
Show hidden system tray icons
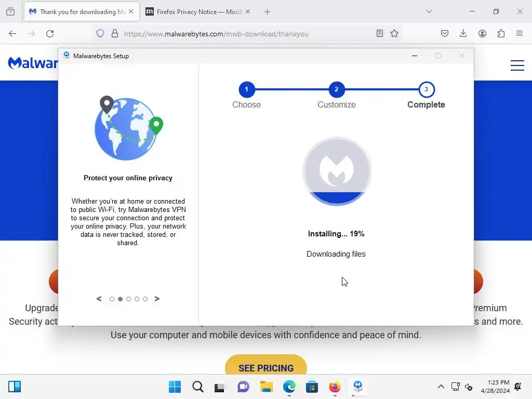[x=441, y=387]
